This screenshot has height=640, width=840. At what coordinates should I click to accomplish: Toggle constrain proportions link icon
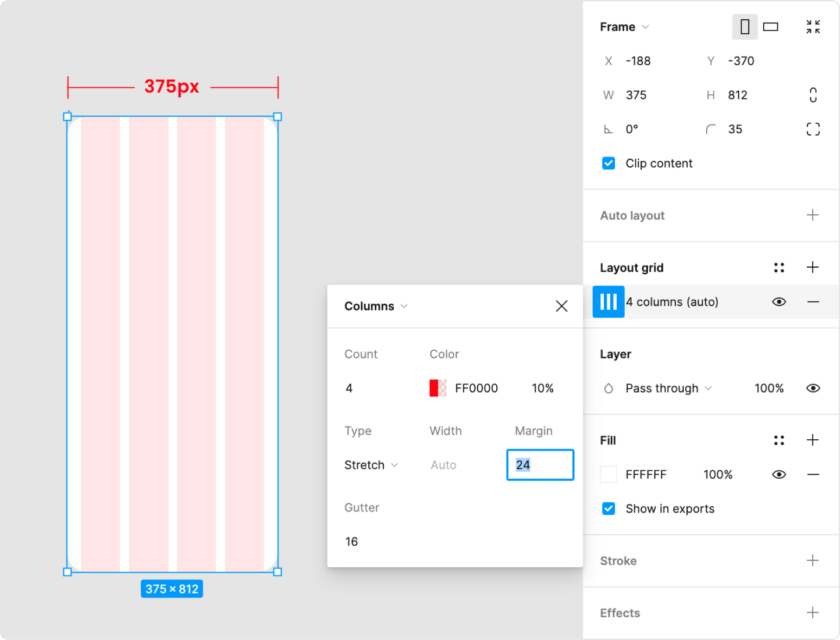(813, 95)
